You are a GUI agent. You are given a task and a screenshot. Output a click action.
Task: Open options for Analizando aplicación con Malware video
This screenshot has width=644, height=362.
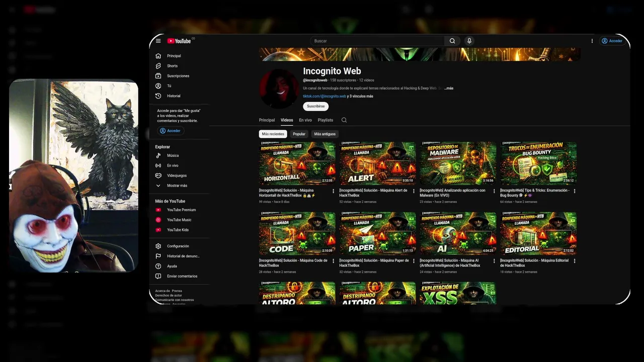[x=494, y=191]
